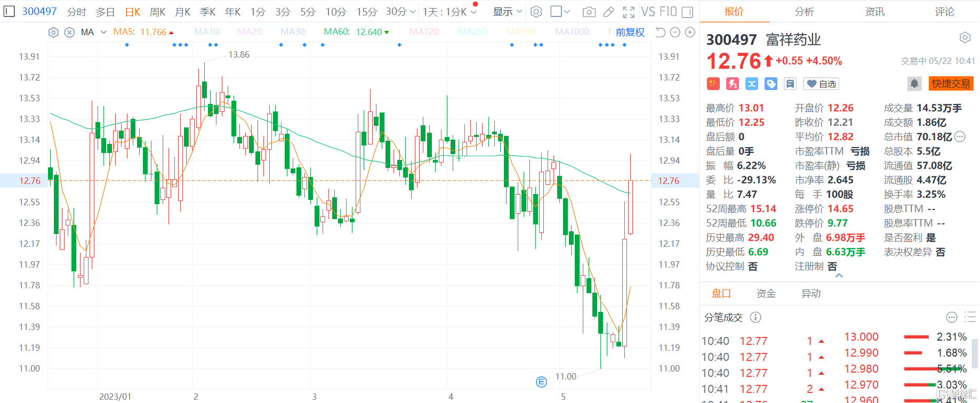Click the blue shuffle arrows icon

pyautogui.click(x=752, y=84)
